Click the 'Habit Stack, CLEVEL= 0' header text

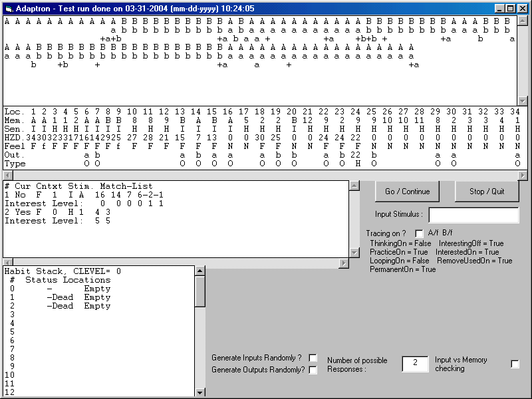[63, 271]
